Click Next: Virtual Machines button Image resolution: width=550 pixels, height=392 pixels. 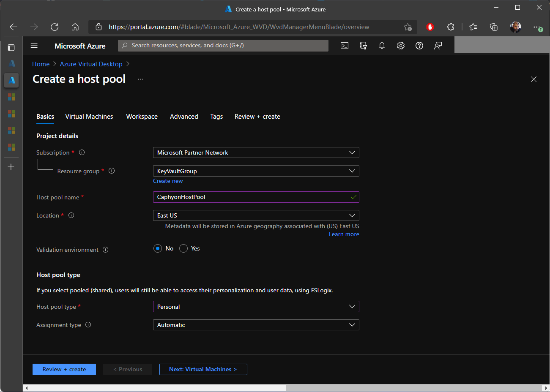(x=203, y=369)
